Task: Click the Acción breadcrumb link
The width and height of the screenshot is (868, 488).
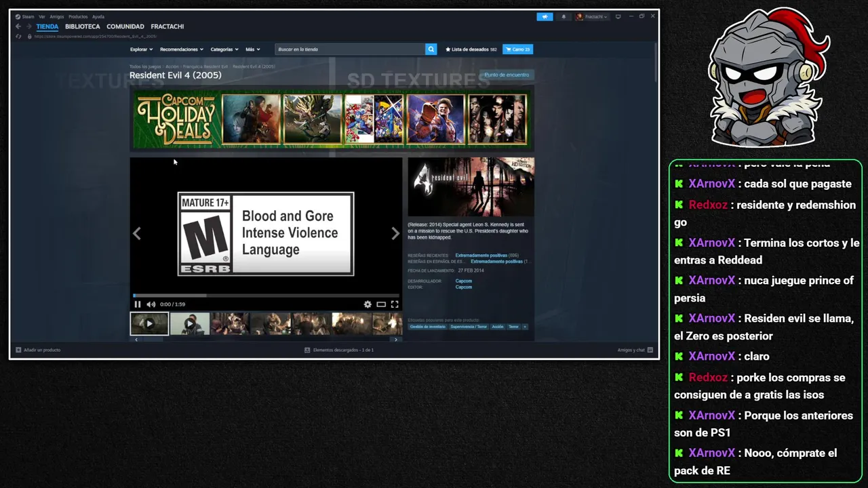Action: [x=172, y=66]
